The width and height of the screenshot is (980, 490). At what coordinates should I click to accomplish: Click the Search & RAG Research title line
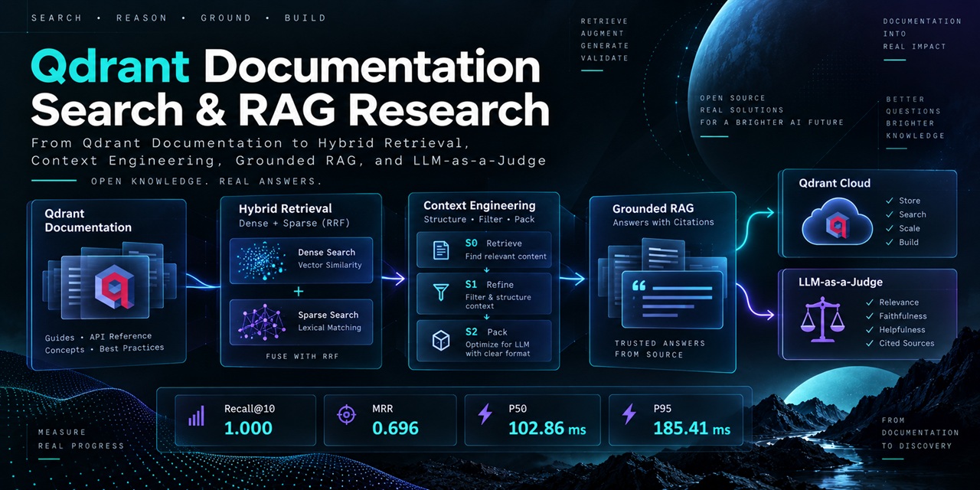coord(290,109)
